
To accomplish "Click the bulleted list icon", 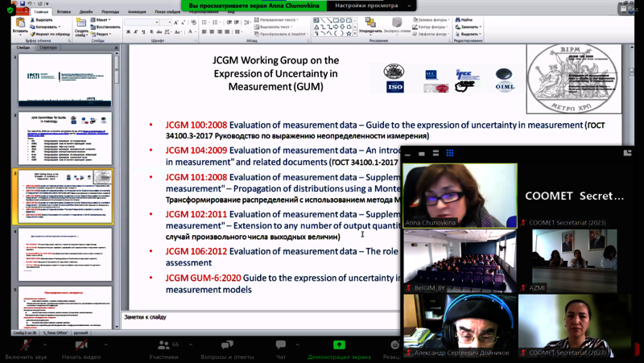I will point(204,23).
